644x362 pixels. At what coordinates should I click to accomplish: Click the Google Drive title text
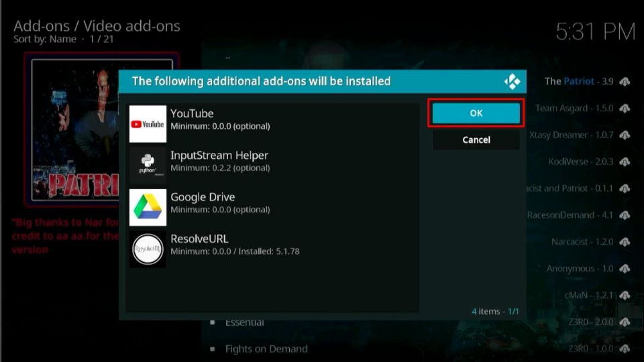[x=203, y=197]
